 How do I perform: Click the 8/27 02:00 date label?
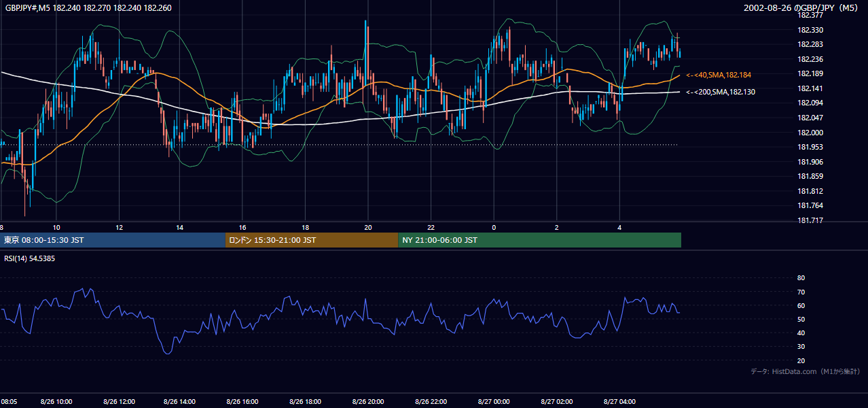click(556, 402)
